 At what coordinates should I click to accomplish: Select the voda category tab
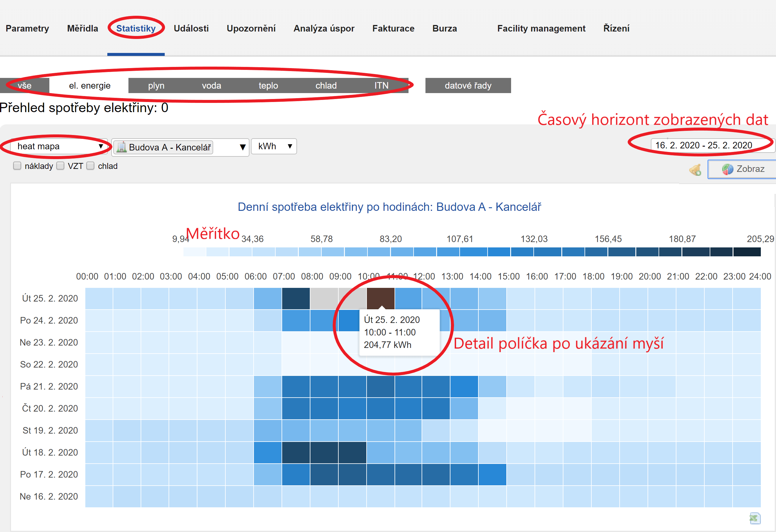coord(211,85)
